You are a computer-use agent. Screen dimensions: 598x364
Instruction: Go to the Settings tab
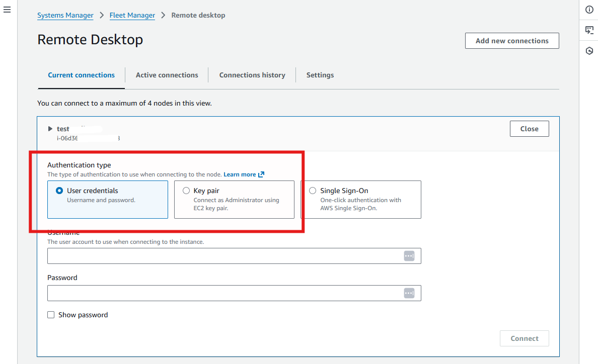(x=320, y=74)
